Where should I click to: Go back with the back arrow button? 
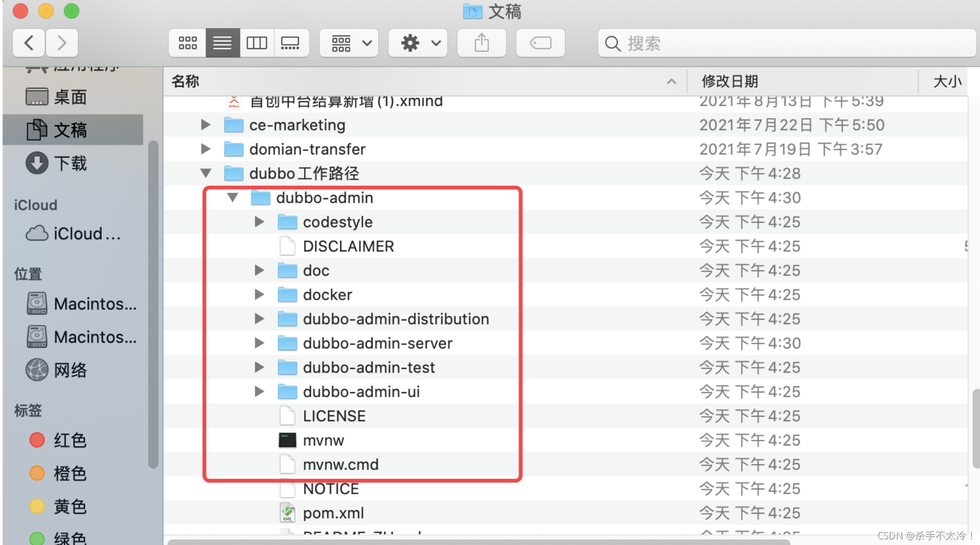[x=29, y=43]
